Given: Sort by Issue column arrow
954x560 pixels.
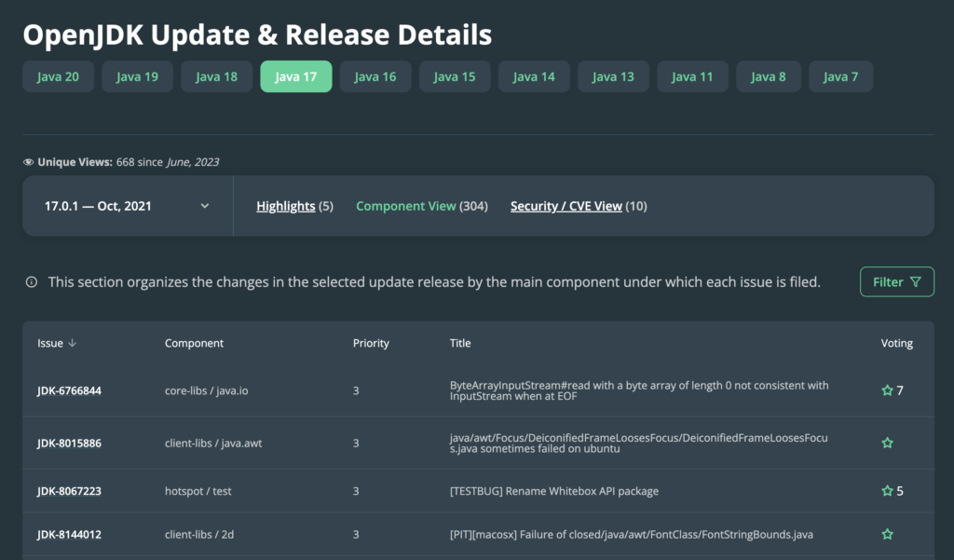Looking at the screenshot, I should (x=73, y=343).
